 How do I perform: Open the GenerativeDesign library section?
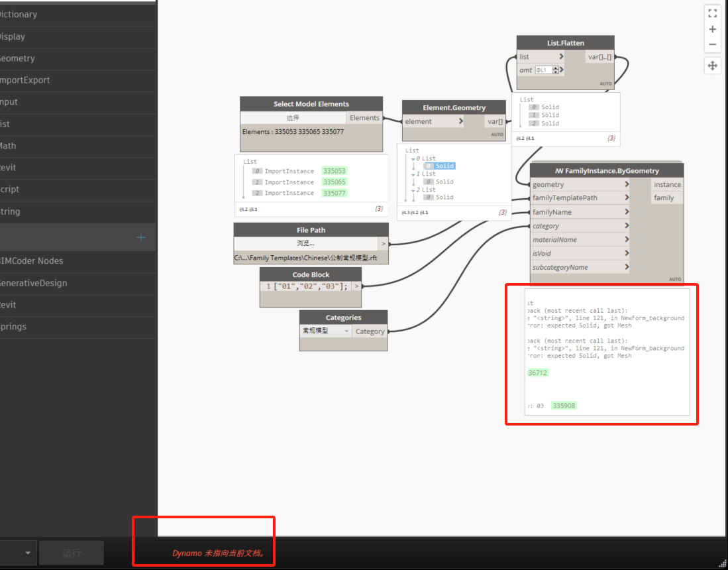pyautogui.click(x=33, y=283)
